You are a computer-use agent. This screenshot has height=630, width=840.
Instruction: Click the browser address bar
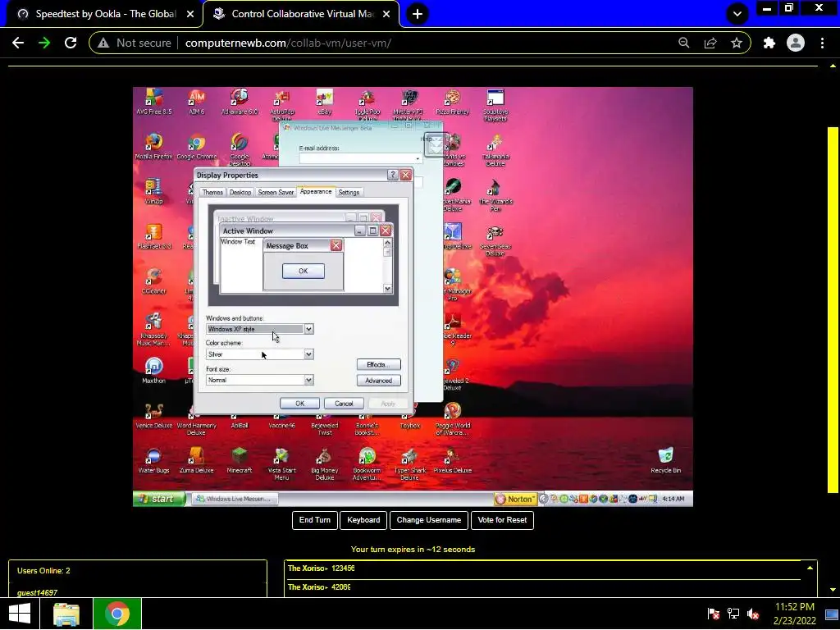[x=420, y=43]
